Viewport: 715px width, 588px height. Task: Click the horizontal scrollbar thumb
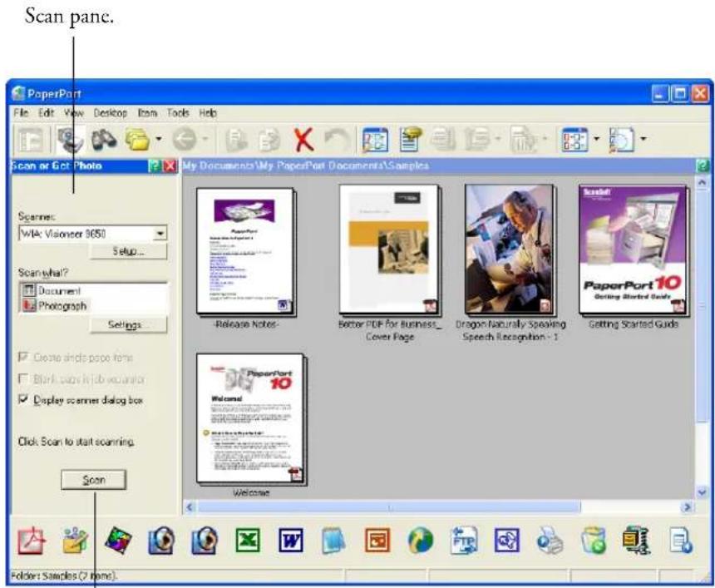389,506
